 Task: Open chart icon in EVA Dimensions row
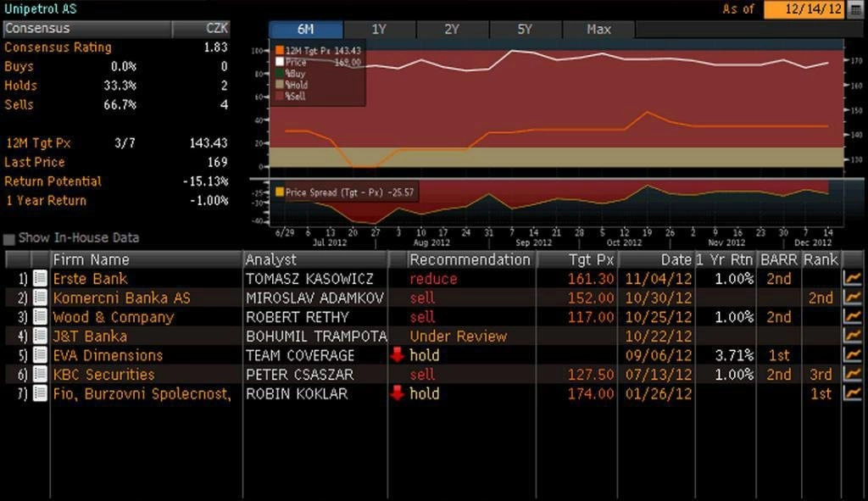point(853,355)
